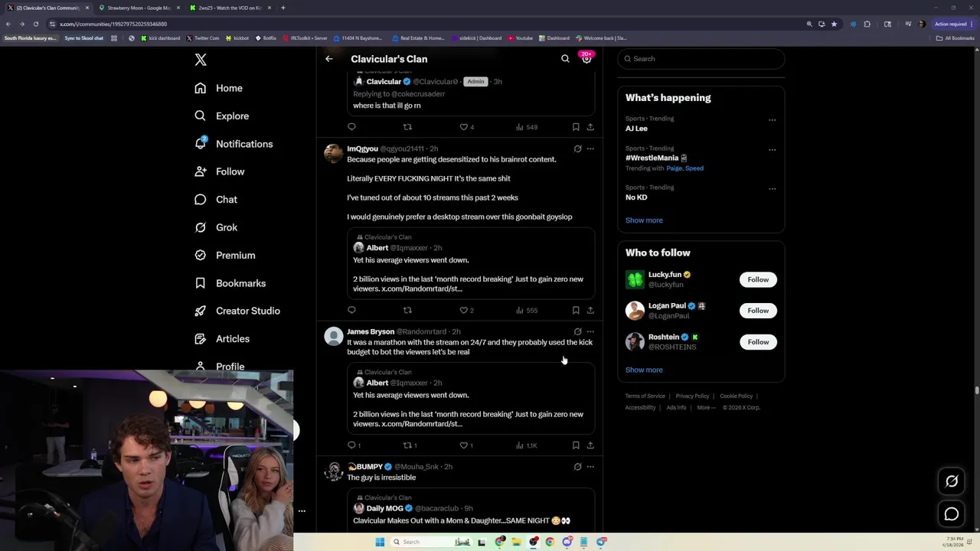
Task: Open Albert's quoted post inside ImQgyou's post
Action: (471, 263)
